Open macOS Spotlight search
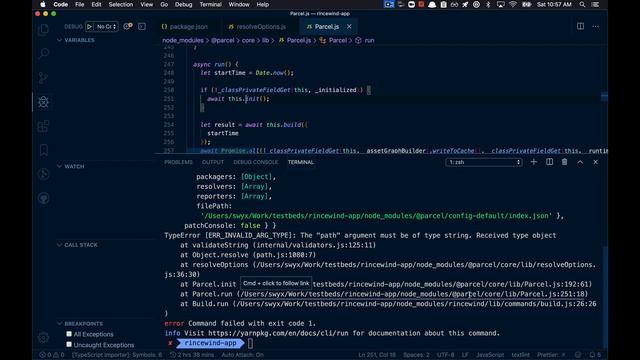This screenshot has width=640, height=360. click(x=582, y=4)
